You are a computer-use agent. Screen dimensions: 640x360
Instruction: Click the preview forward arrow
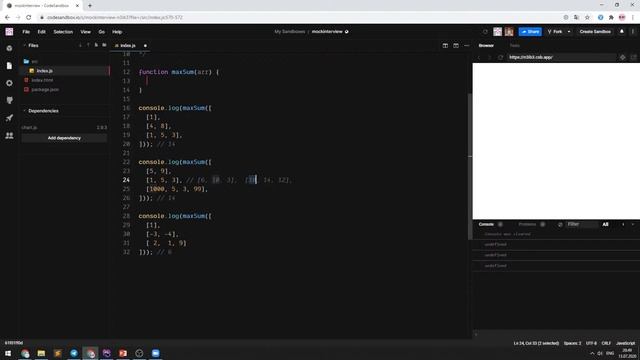coord(490,58)
